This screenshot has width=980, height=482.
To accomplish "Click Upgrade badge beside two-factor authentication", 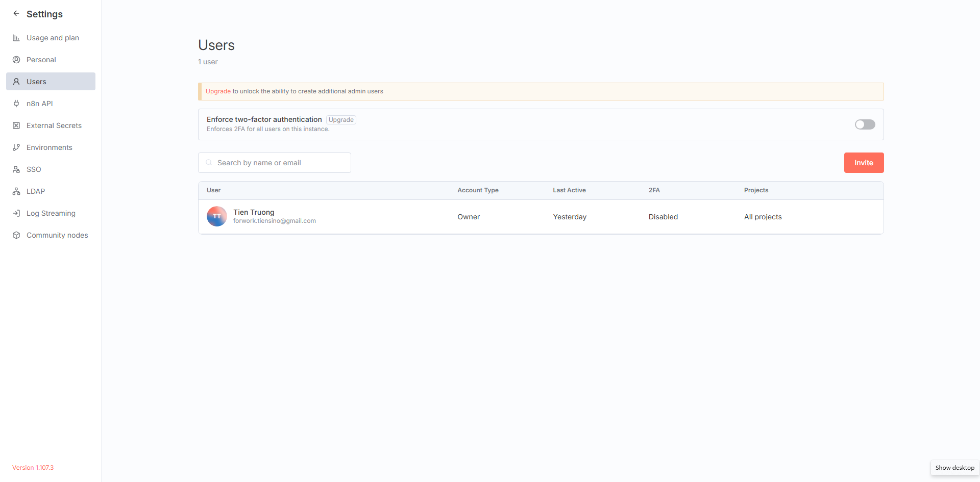I will 341,120.
